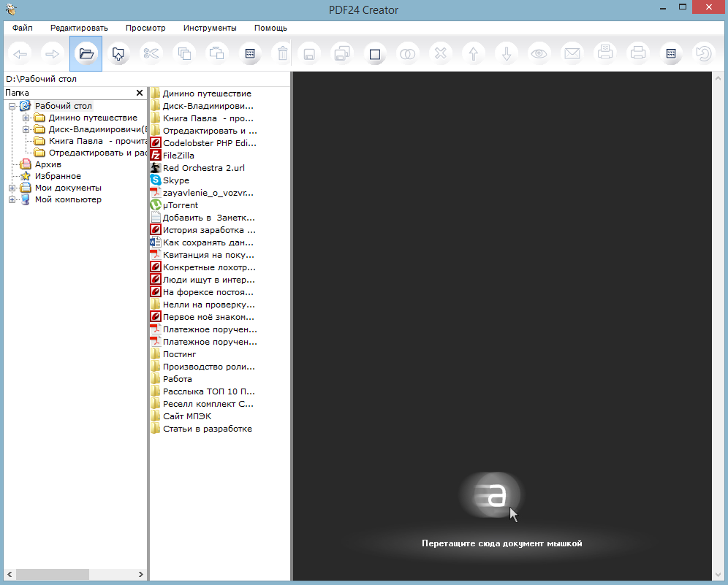
Task: Go forward with the right arrow toolbar icon
Action: [53, 54]
